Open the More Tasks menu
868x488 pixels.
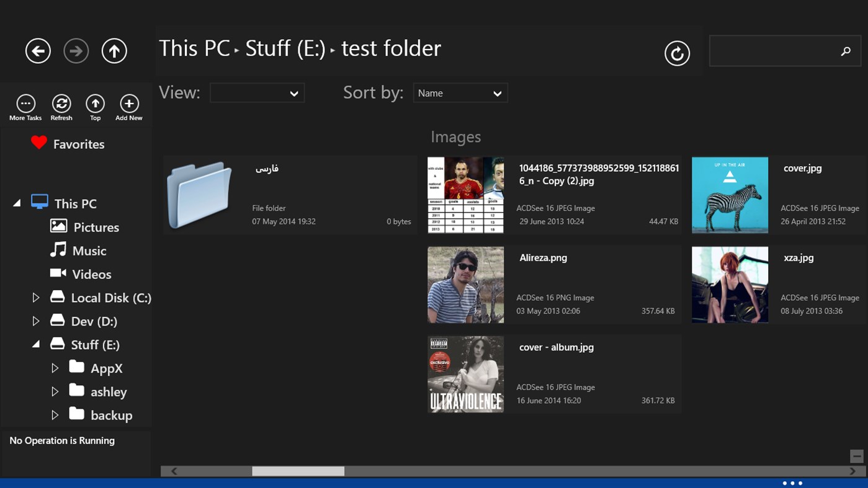[25, 104]
